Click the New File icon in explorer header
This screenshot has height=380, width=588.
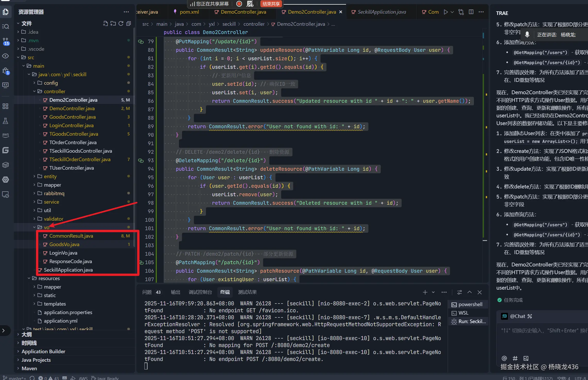tap(105, 24)
